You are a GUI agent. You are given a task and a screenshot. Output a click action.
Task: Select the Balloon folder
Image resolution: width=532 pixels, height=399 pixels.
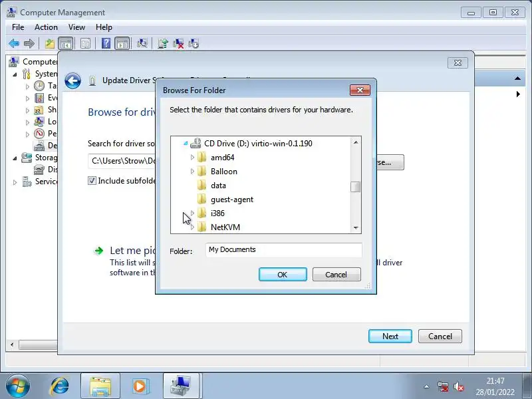click(x=224, y=172)
